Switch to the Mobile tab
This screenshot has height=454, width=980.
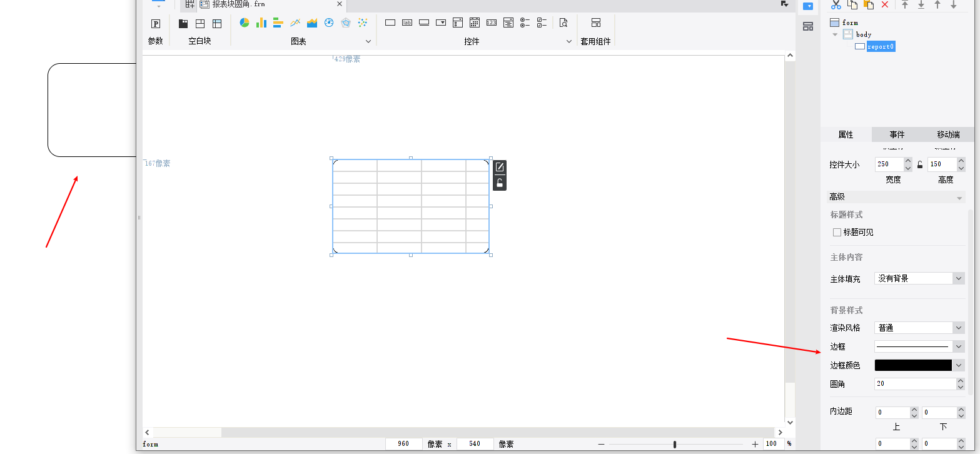coord(948,134)
